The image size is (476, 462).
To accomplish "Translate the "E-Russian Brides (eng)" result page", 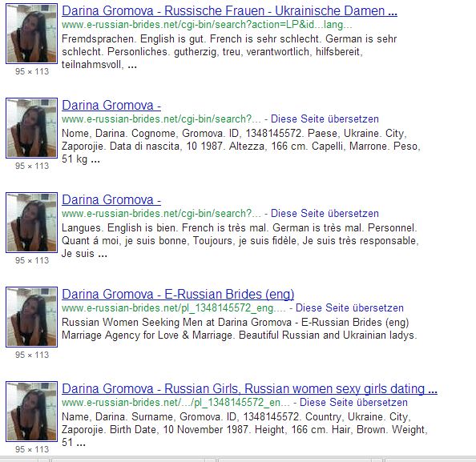I will [349, 308].
